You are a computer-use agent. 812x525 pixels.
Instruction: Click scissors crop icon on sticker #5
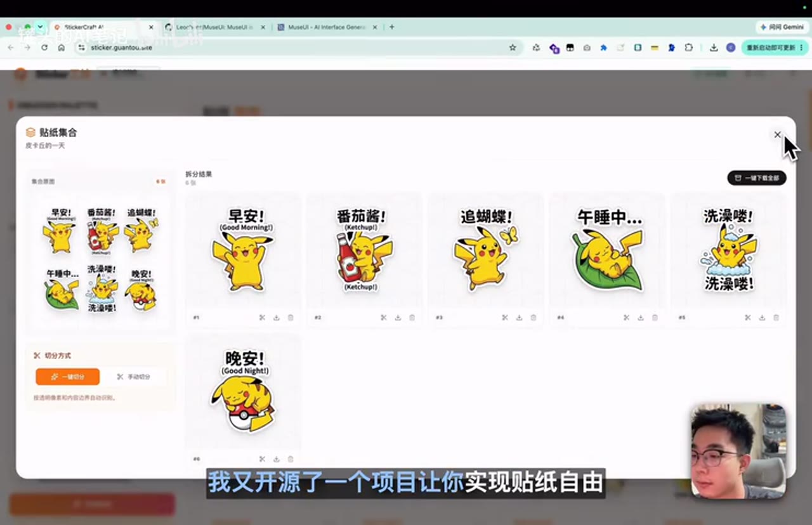coord(748,318)
